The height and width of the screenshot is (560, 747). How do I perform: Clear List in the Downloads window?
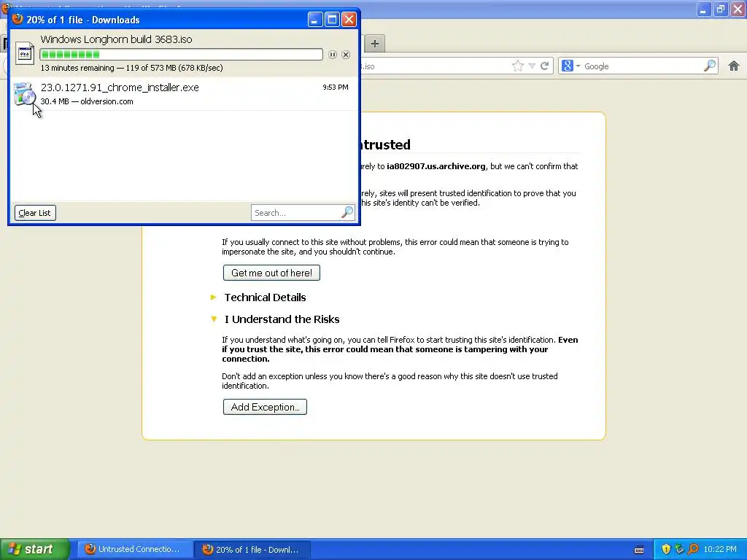[35, 213]
